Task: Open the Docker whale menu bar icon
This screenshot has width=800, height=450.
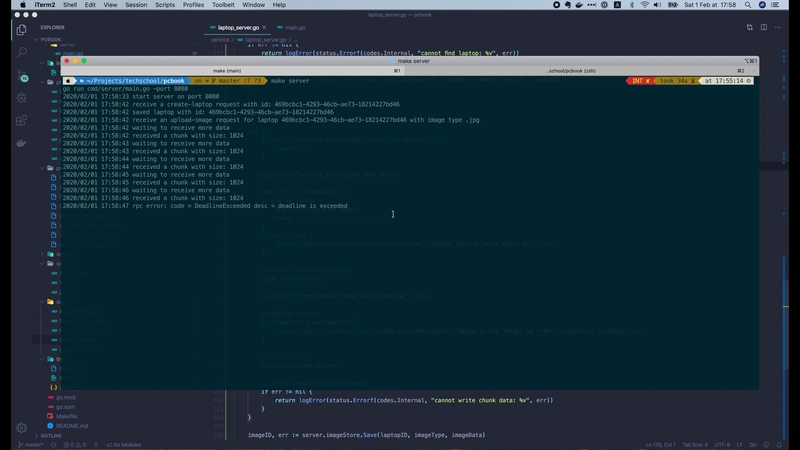Action: pos(579,5)
